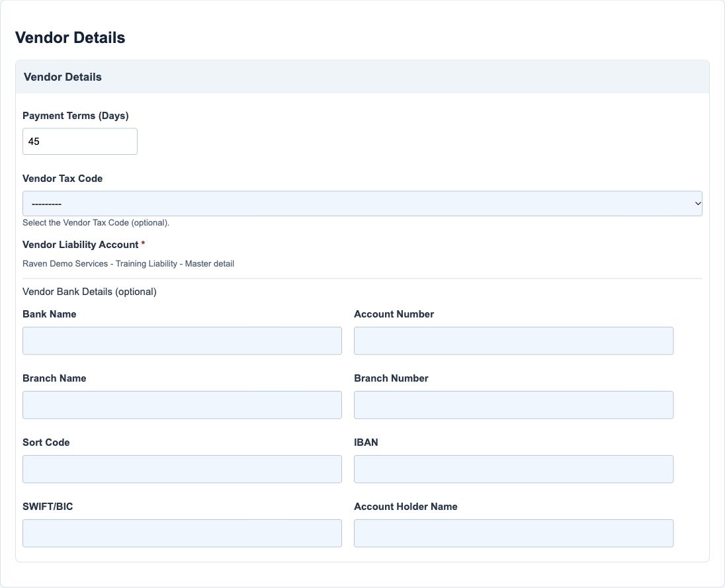Click the Branch Number label
Screen dimensions: 725x588
tap(391, 378)
